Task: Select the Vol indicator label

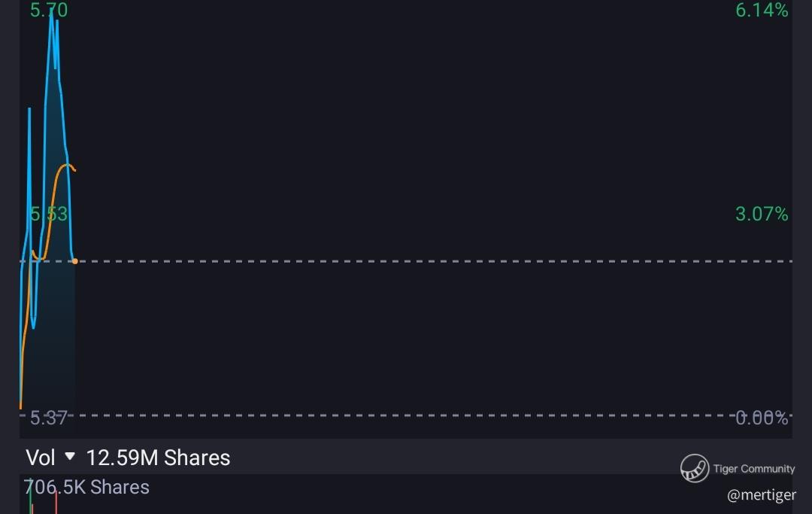Action: (41, 458)
